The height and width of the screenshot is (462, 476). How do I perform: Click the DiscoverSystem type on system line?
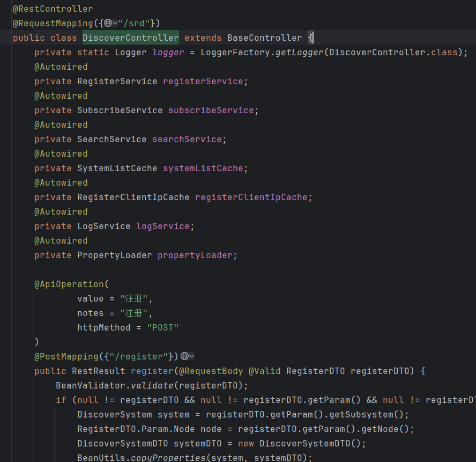click(x=115, y=415)
